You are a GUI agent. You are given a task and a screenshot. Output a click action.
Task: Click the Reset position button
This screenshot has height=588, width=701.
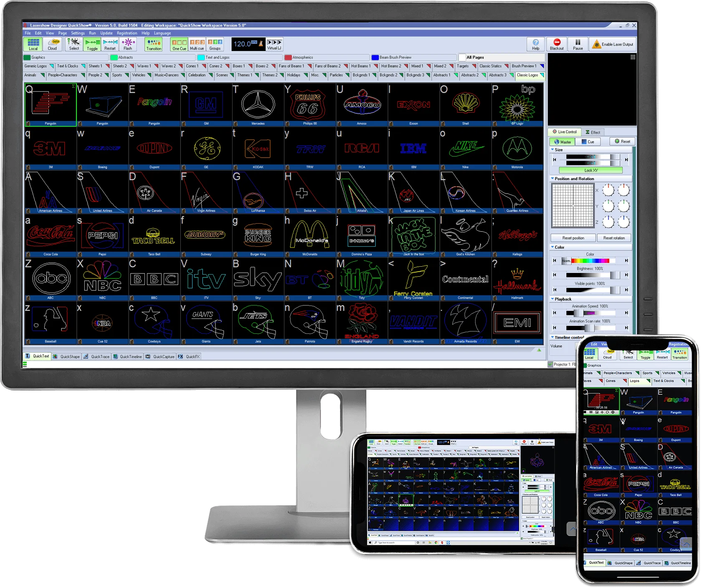(x=573, y=238)
